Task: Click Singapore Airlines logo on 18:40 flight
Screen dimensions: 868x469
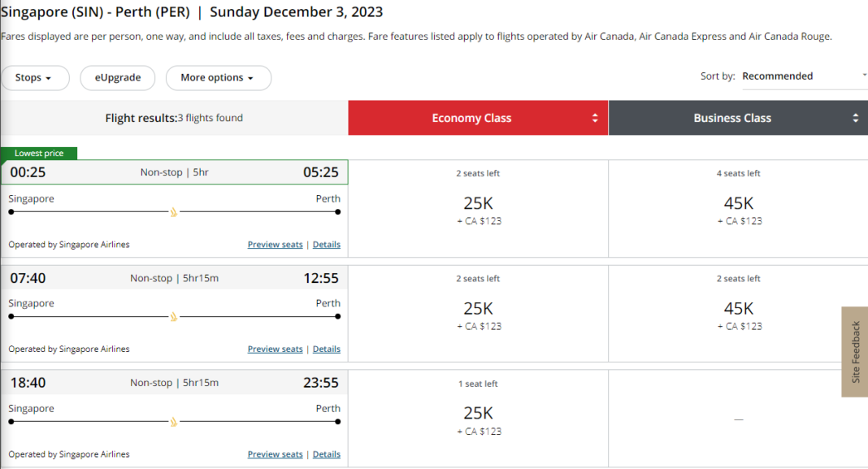Action: coord(173,422)
